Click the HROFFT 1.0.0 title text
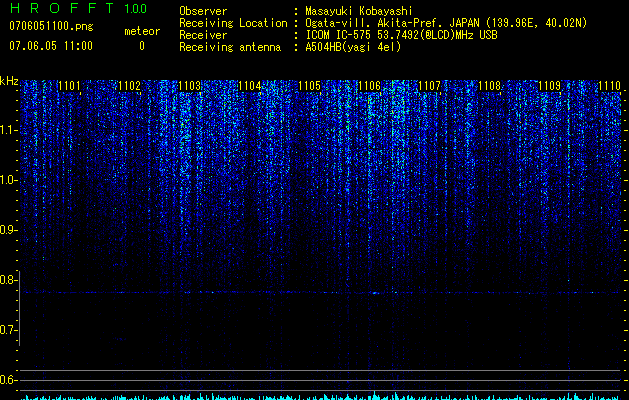Viewport: 629px width, 400px height. coord(79,8)
